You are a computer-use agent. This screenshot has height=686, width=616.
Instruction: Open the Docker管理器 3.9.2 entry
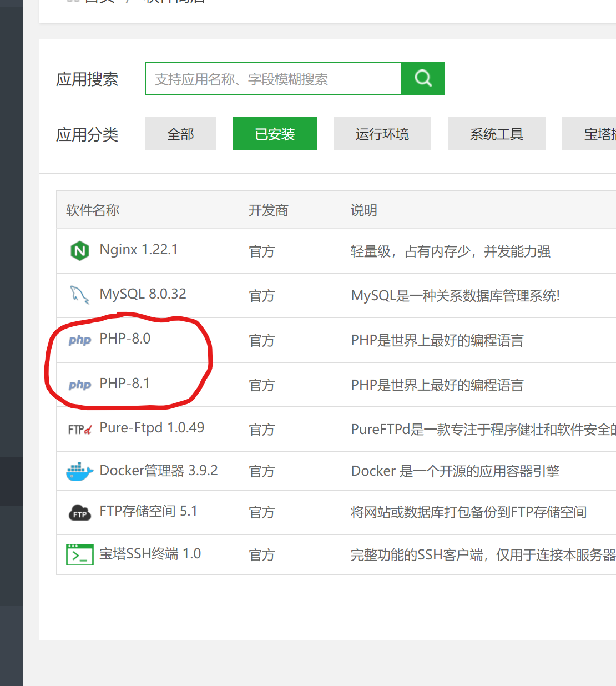pyautogui.click(x=158, y=471)
